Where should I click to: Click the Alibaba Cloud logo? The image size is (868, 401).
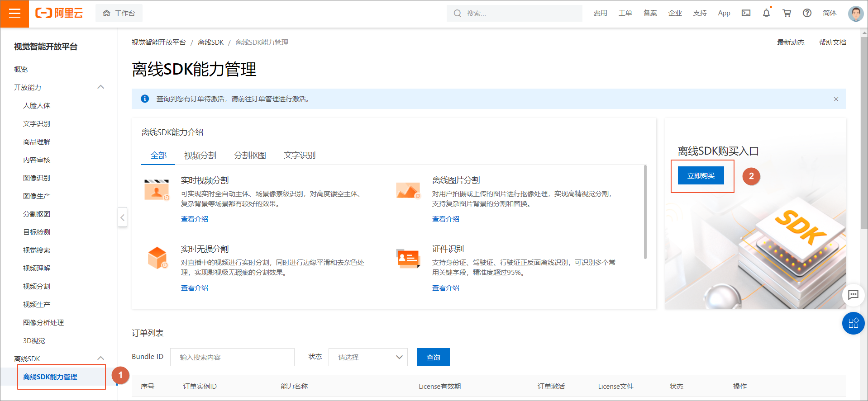tap(59, 13)
